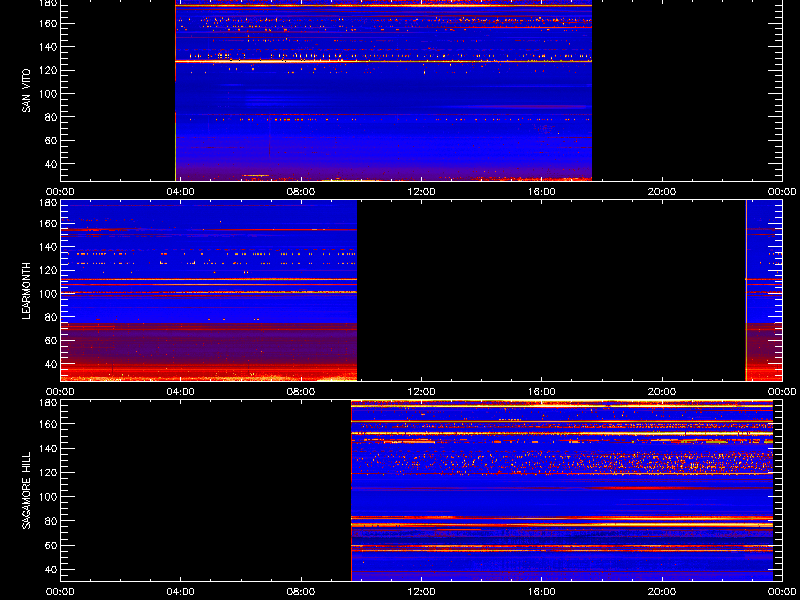Select the San Vito spectrogram data area

click(x=383, y=90)
